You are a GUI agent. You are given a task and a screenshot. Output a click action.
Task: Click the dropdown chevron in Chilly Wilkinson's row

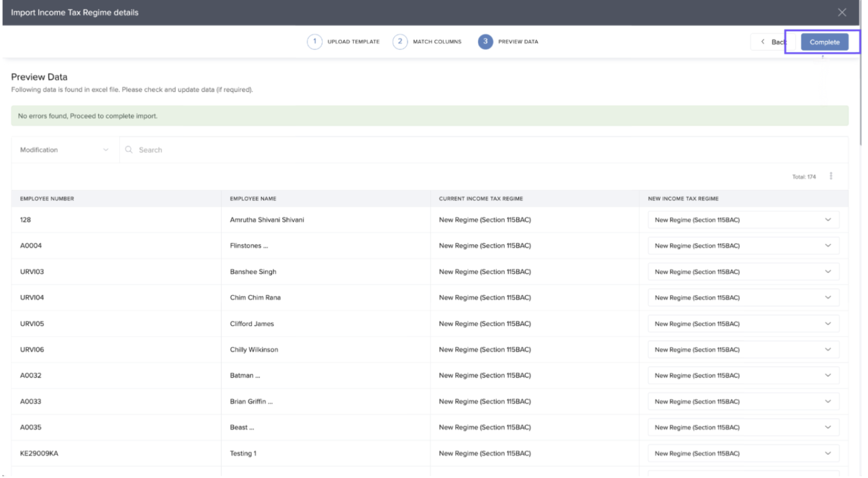tap(827, 350)
